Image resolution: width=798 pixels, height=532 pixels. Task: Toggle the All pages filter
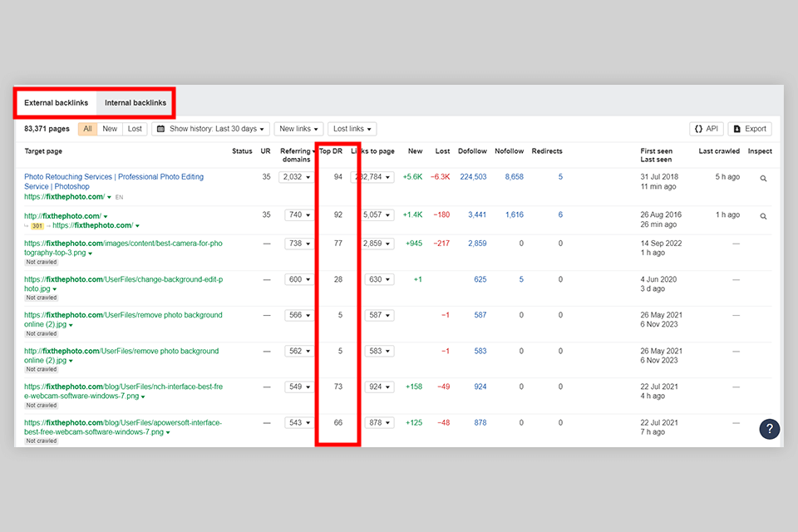click(86, 129)
